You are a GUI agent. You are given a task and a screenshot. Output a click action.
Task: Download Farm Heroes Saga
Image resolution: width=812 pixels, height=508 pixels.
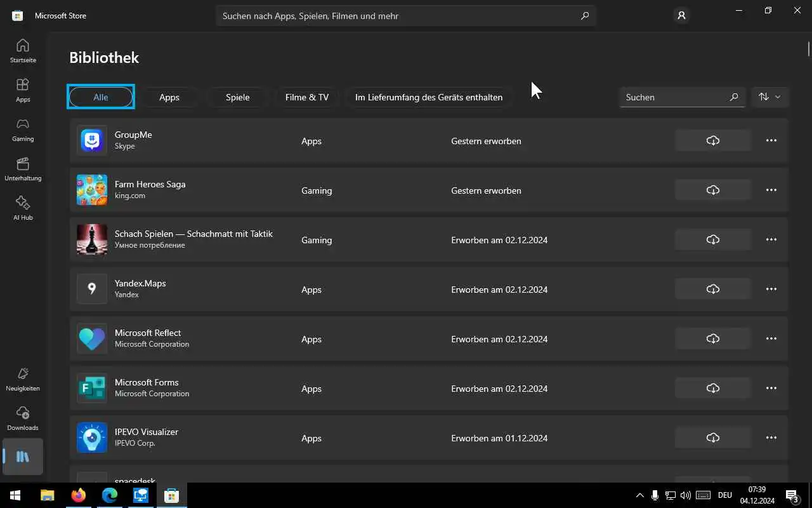[713, 190]
